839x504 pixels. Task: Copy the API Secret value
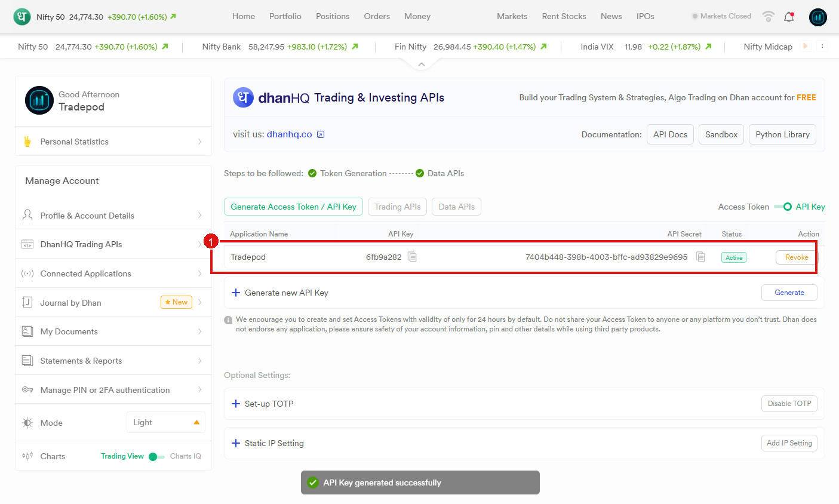click(700, 257)
